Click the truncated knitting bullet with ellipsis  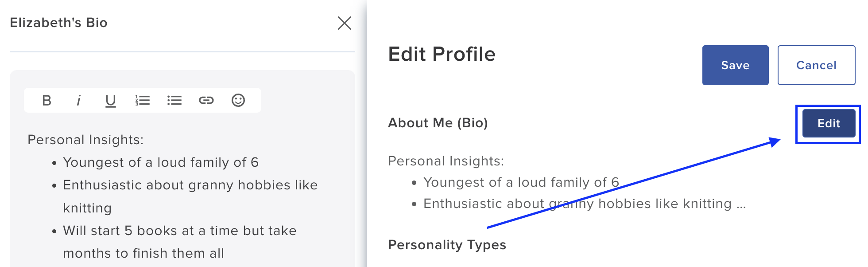coord(584,204)
